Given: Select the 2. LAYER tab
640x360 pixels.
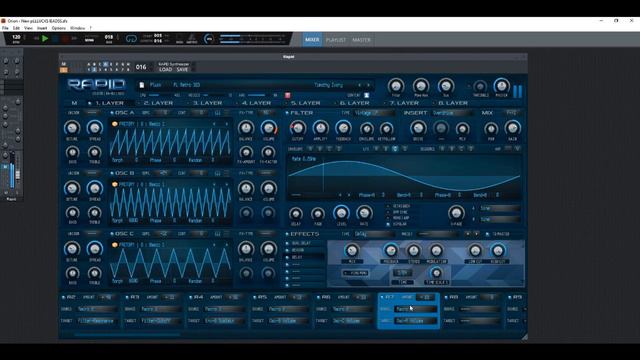Looking at the screenshot, I should pyautogui.click(x=158, y=103).
